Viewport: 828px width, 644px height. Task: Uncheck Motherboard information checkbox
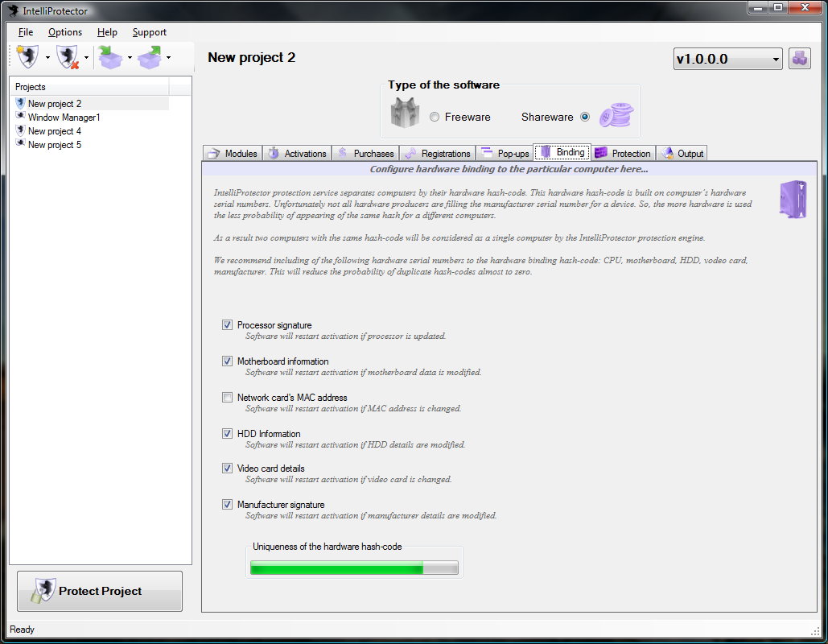point(227,361)
